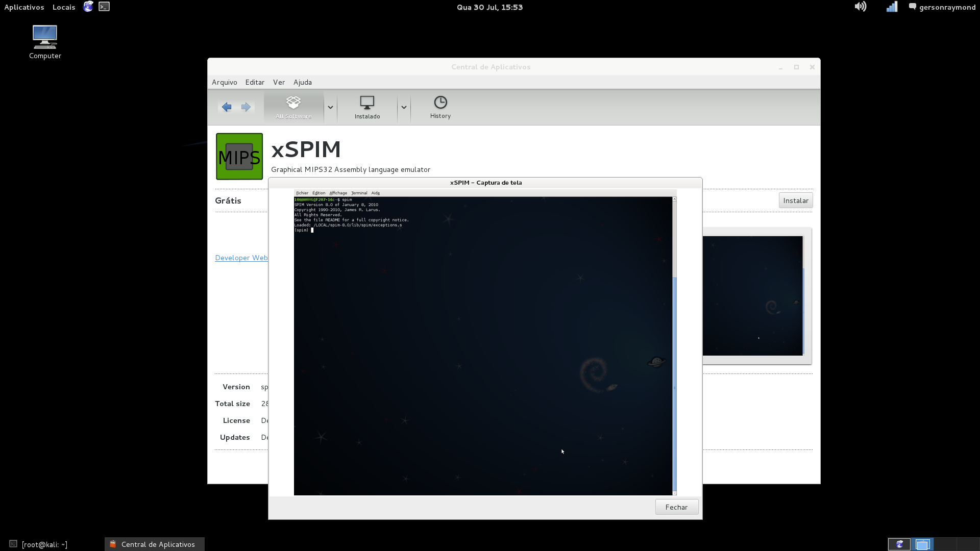Screen dimensions: 980x551
Task: Click the clock Qua 30 Jul, 15:53
Action: (489, 7)
